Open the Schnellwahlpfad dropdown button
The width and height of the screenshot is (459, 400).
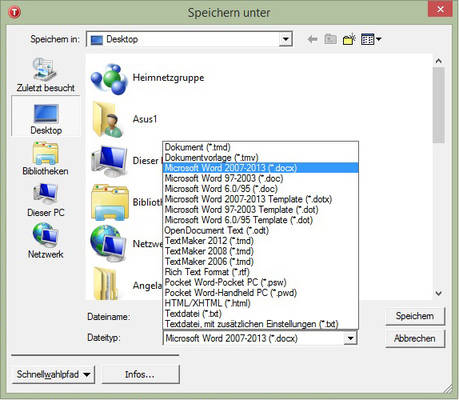53,374
